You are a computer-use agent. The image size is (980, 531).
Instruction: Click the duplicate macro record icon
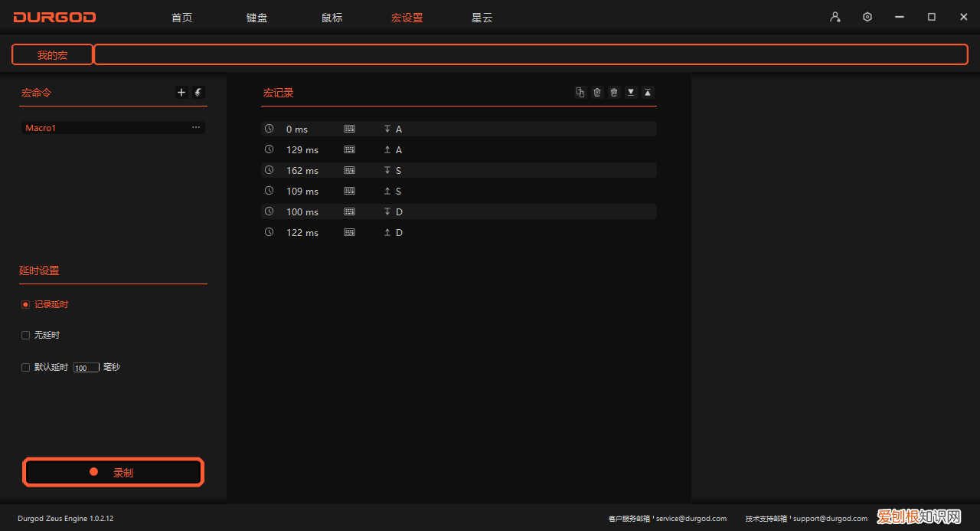(580, 92)
